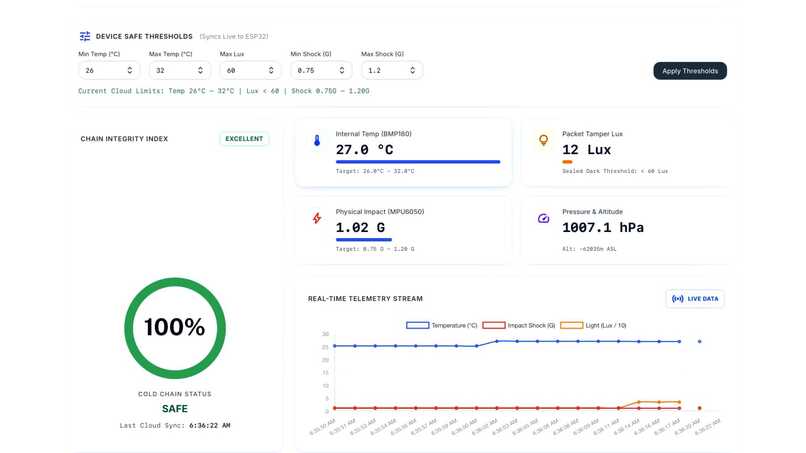Toggle Temperature (°C) legend series
The image size is (806, 453).
(442, 325)
